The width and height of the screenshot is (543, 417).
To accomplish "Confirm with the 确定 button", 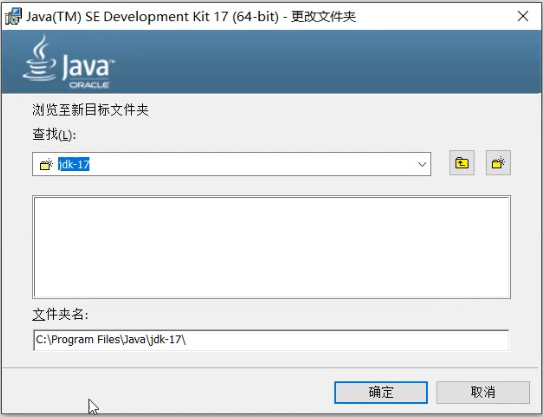I will coord(381,392).
